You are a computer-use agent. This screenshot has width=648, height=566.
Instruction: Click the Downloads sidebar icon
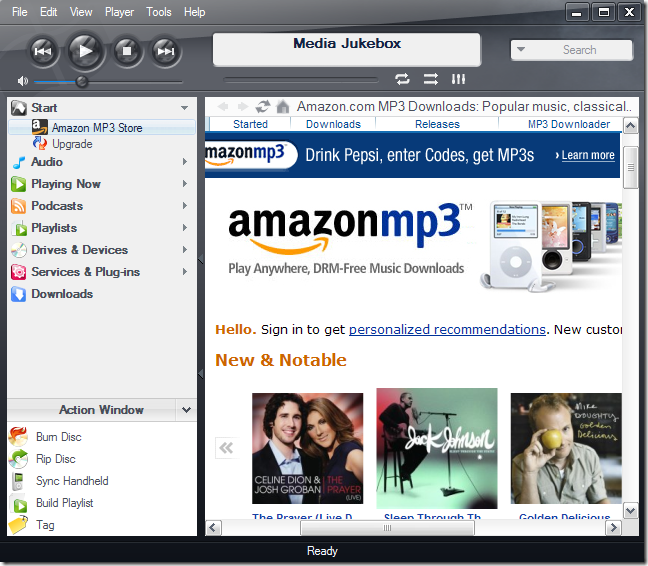tap(19, 294)
